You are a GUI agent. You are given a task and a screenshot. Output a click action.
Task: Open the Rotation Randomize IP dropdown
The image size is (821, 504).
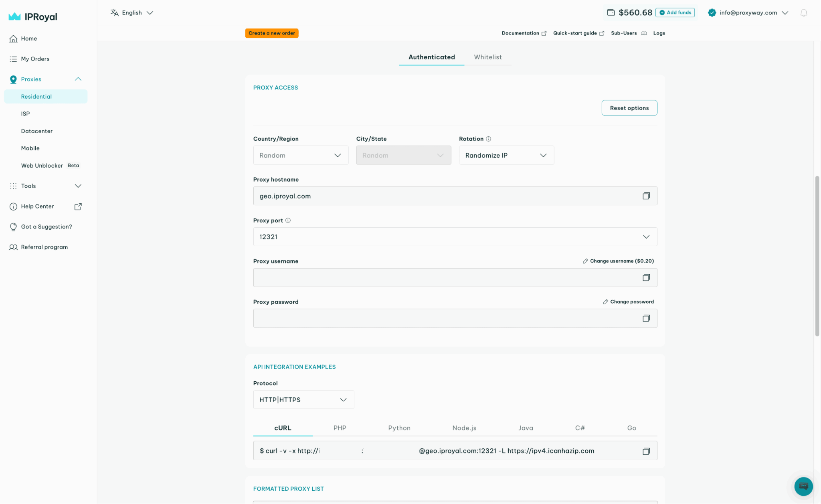coord(506,155)
